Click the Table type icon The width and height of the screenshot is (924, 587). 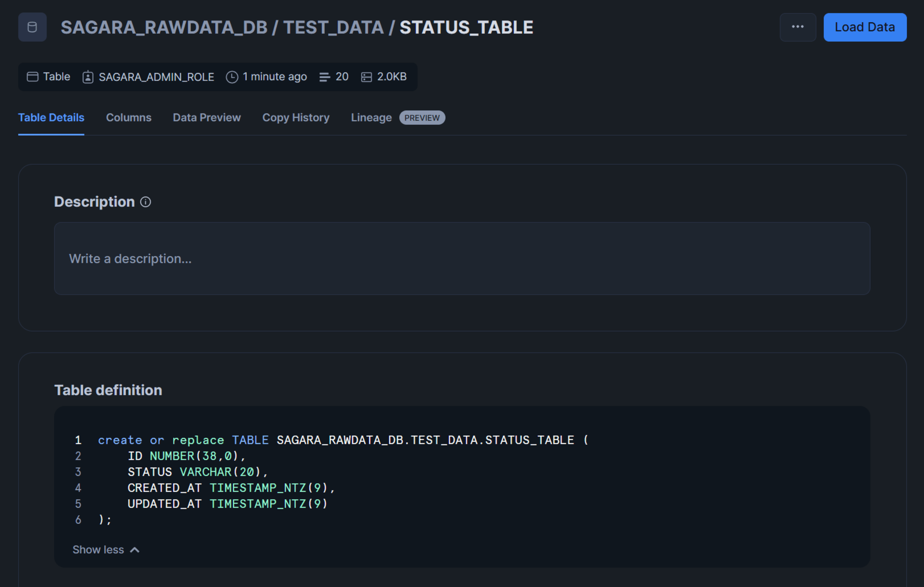point(32,77)
